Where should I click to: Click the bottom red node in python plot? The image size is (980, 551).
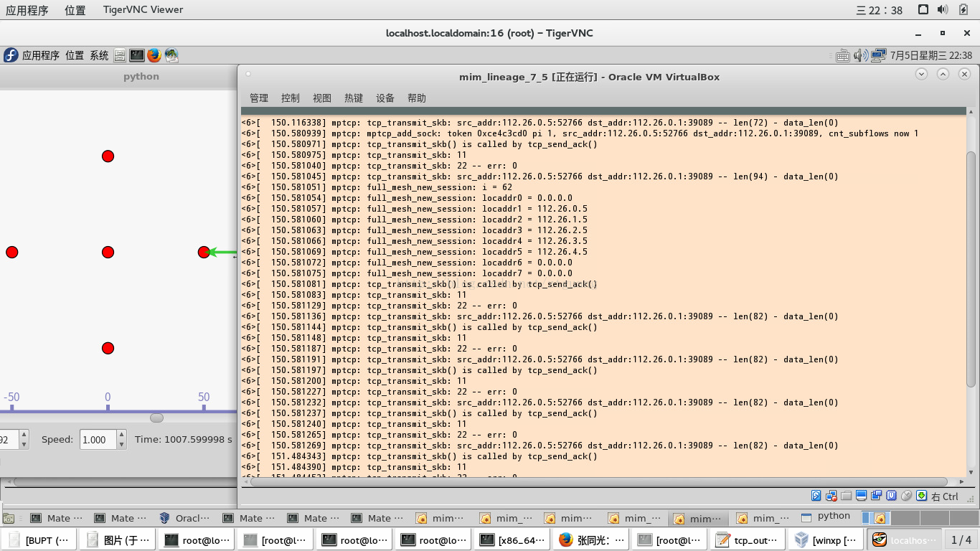pyautogui.click(x=108, y=348)
